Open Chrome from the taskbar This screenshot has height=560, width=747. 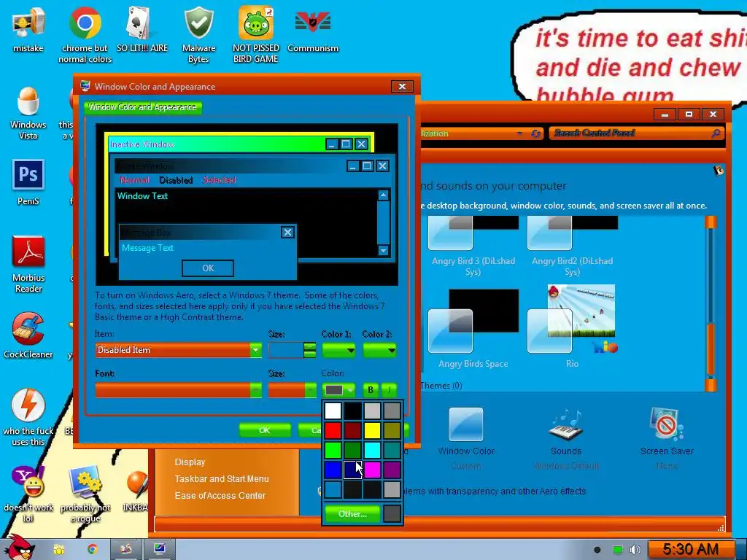93,550
